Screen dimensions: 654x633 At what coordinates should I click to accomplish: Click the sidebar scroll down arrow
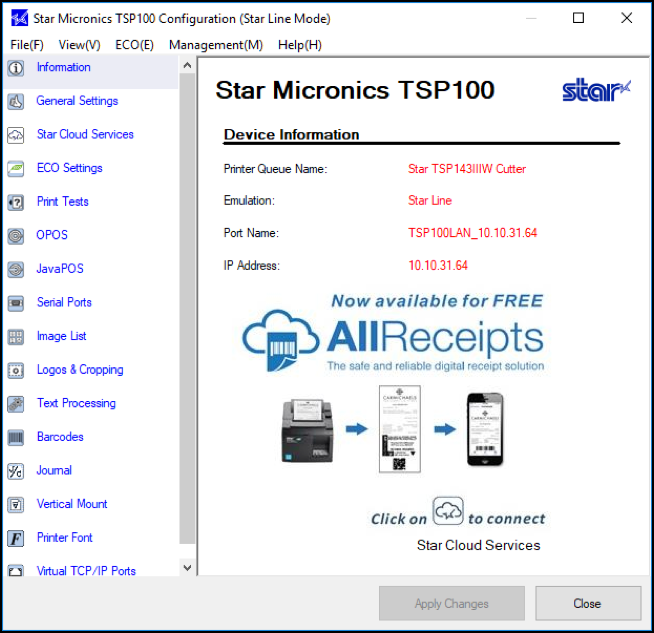coord(187,568)
